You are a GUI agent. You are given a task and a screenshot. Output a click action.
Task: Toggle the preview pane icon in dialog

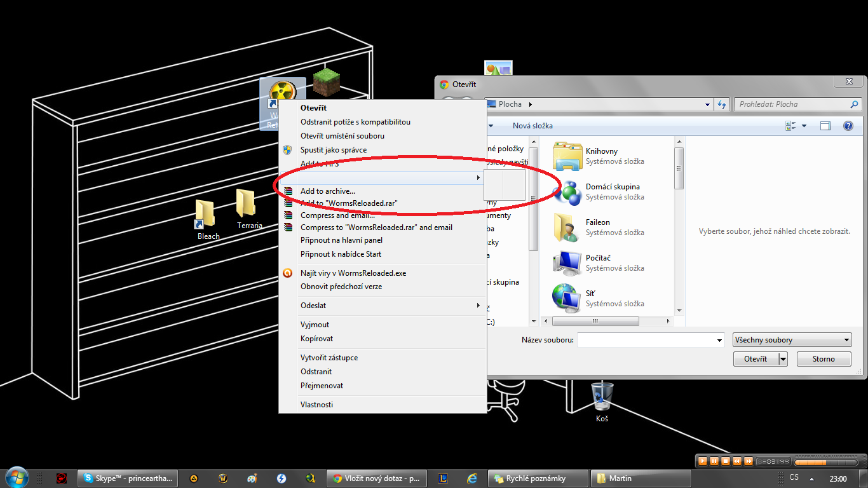coord(825,126)
